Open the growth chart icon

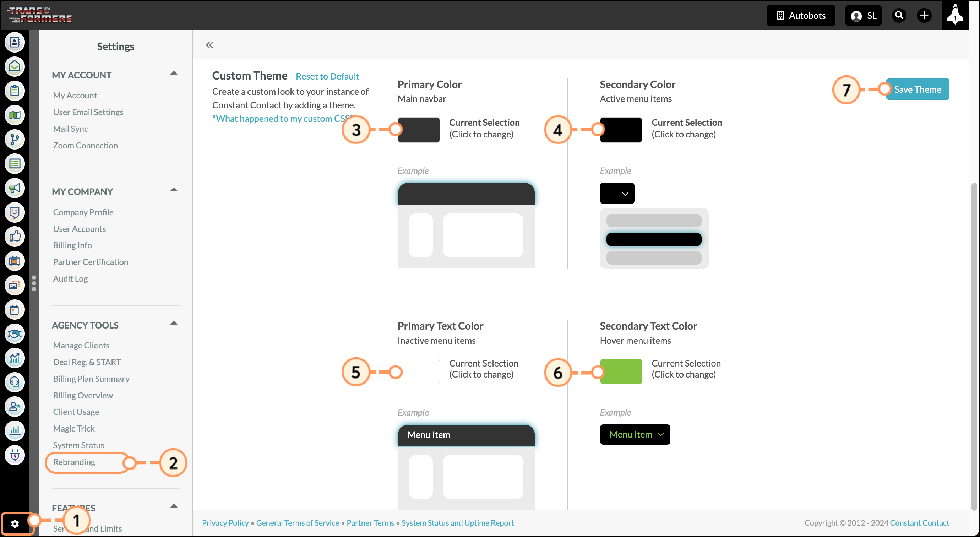(x=15, y=358)
